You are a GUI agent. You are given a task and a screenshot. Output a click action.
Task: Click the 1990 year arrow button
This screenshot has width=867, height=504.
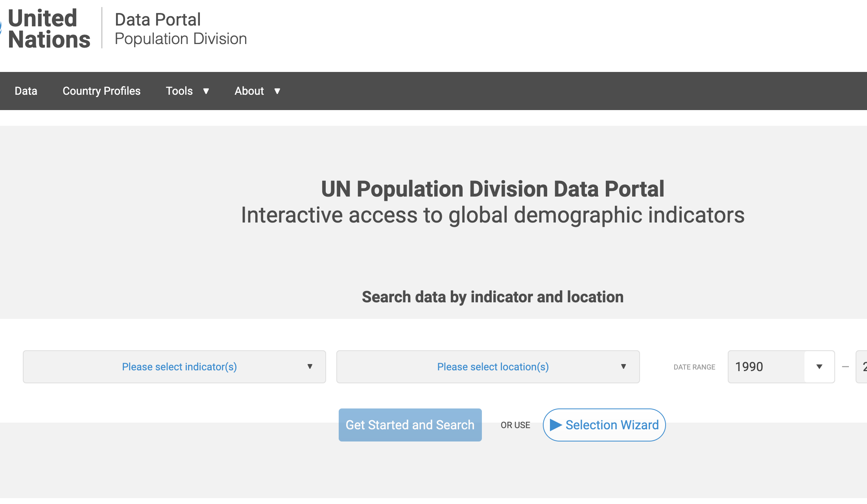click(x=819, y=367)
